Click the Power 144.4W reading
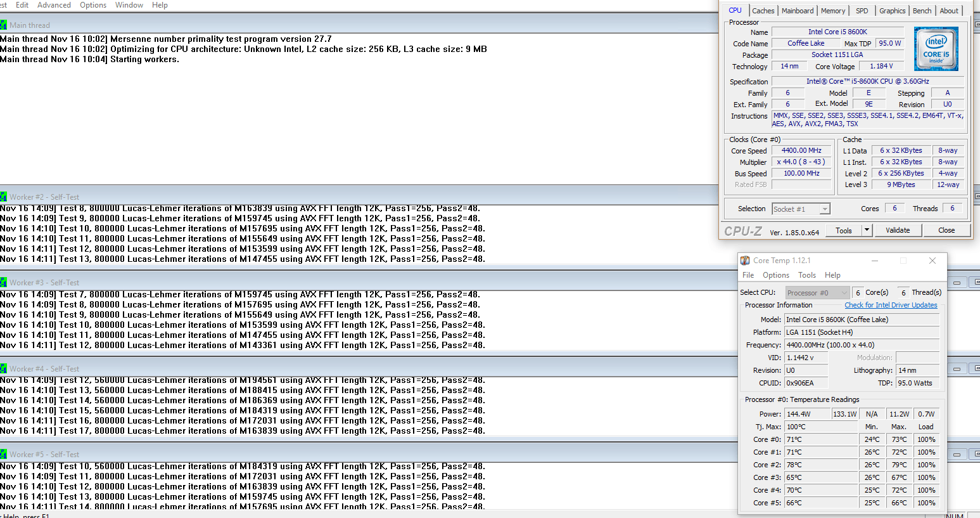980x518 pixels. [x=807, y=414]
